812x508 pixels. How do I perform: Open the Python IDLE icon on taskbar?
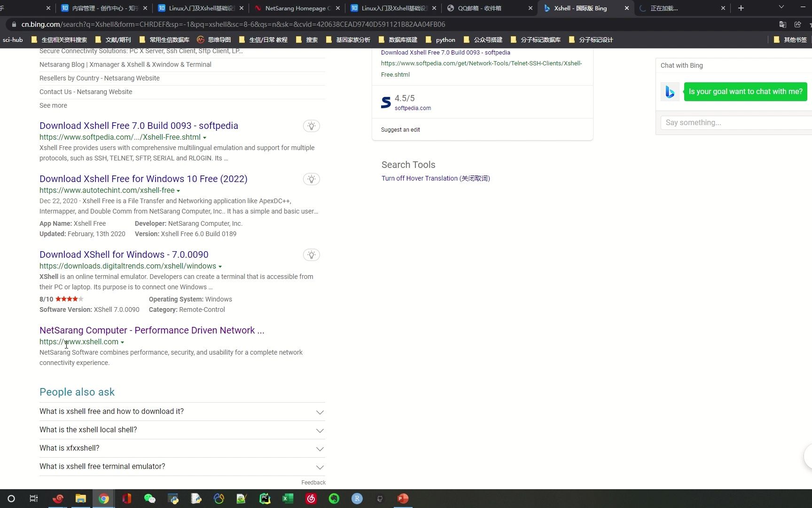pyautogui.click(x=173, y=499)
